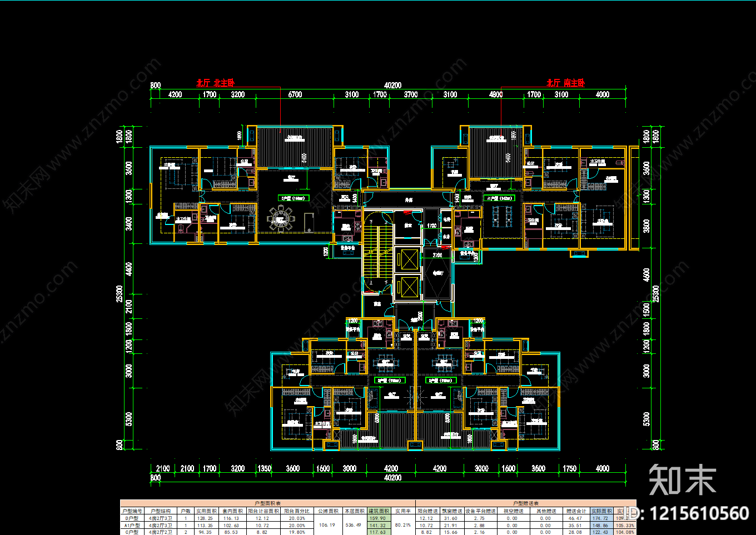Select the 536.49 floor area cell
Viewport: 756px width, 535px height.
coord(354,525)
